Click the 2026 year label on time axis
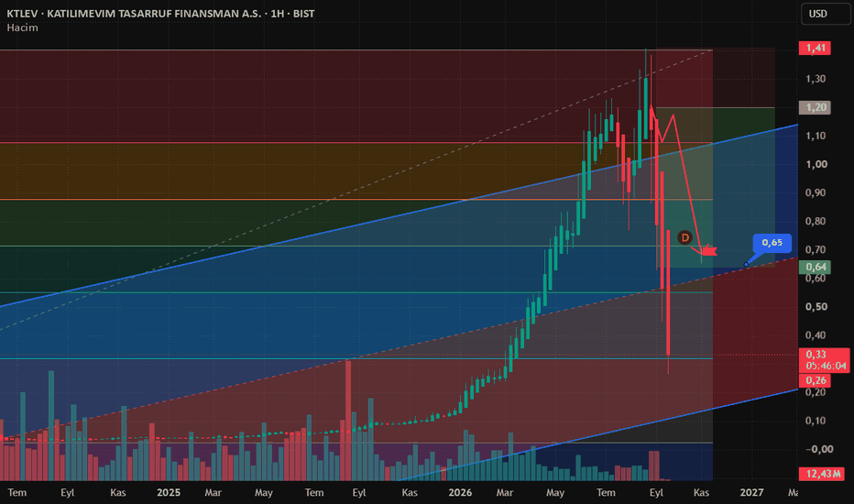The height and width of the screenshot is (504, 854). pos(460,493)
